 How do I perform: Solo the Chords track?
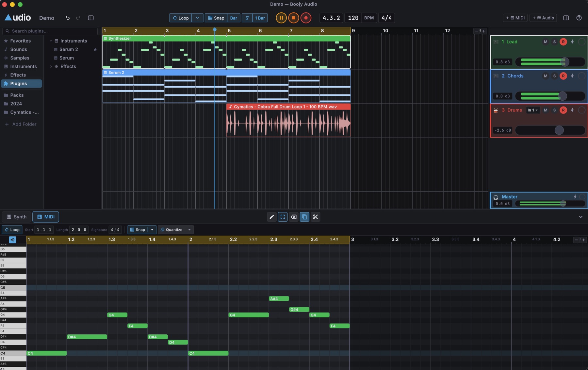click(554, 76)
